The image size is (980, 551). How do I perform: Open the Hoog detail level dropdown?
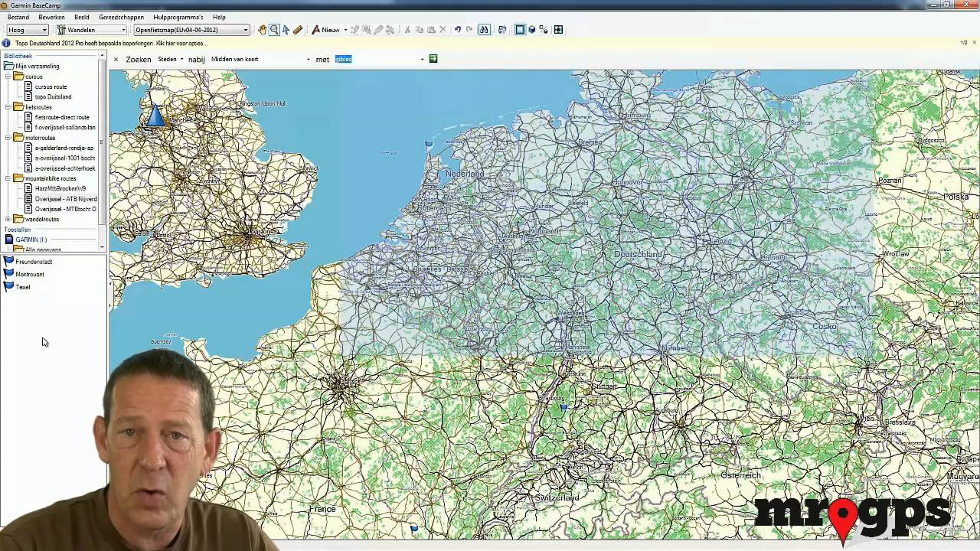pos(28,30)
